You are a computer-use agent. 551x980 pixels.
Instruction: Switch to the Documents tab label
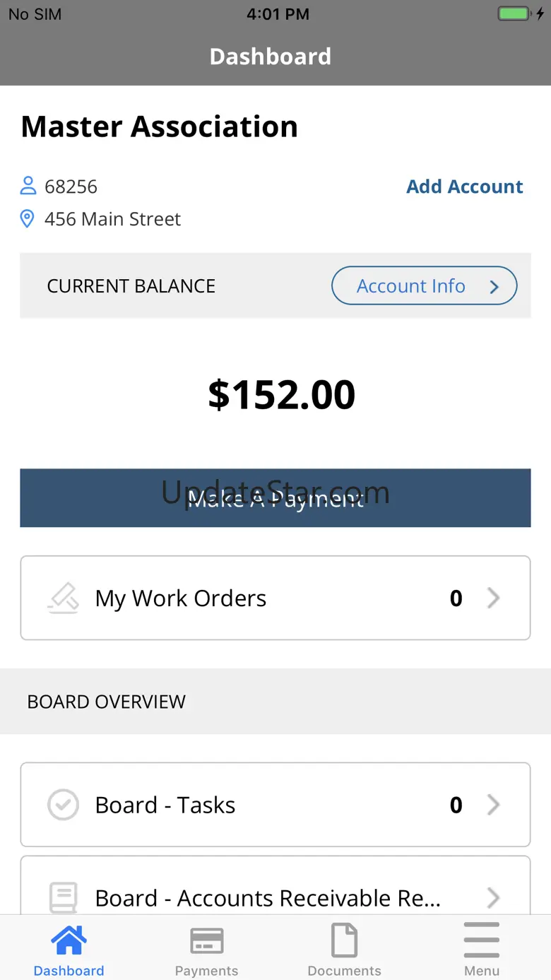(344, 971)
